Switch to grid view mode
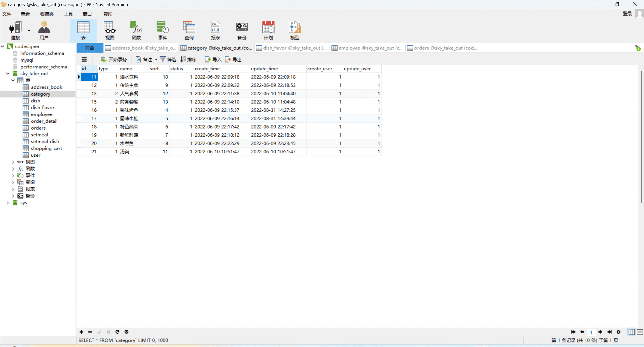Image resolution: width=644 pixels, height=347 pixels. point(632,332)
